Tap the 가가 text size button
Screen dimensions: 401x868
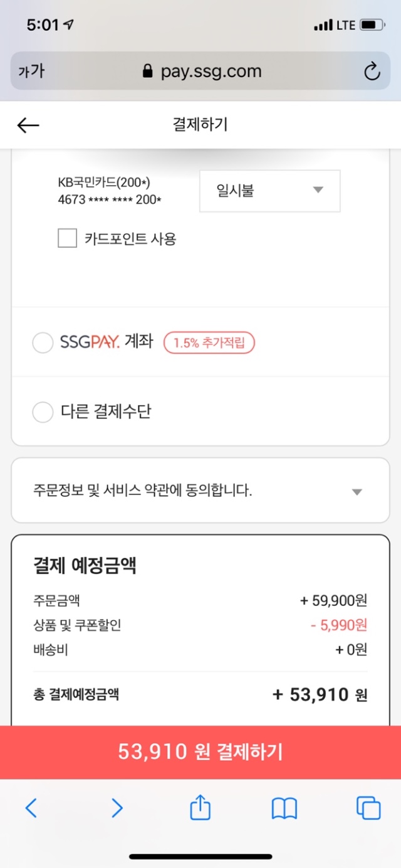point(31,71)
